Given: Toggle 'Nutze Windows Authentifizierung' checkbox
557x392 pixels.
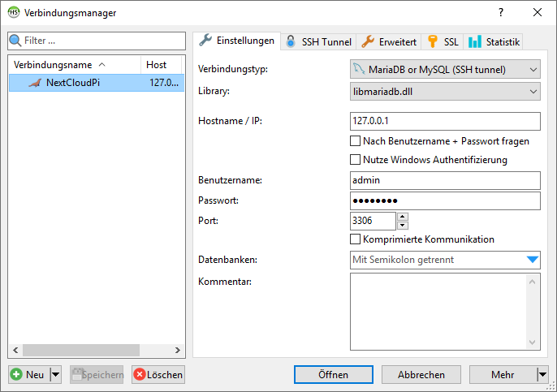Looking at the screenshot, I should coord(355,160).
